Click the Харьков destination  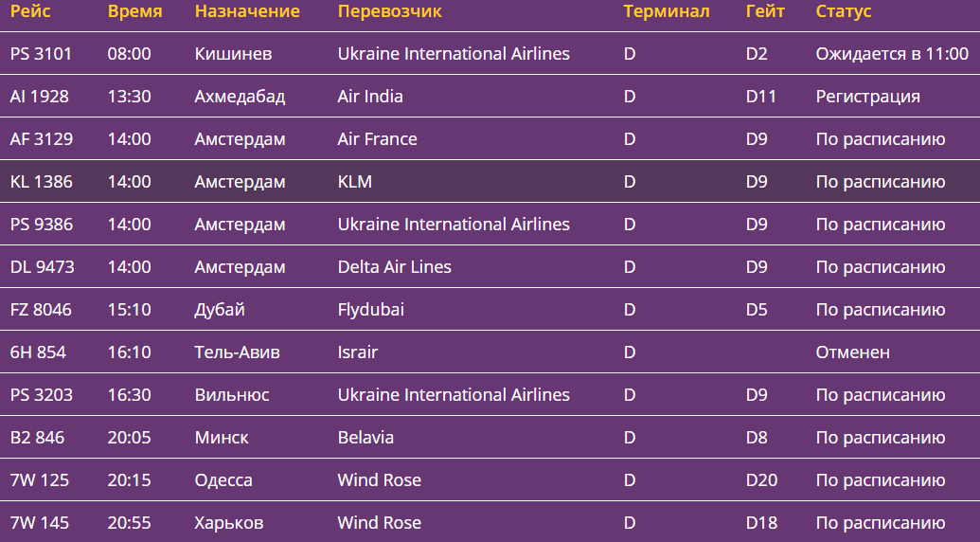tap(228, 523)
